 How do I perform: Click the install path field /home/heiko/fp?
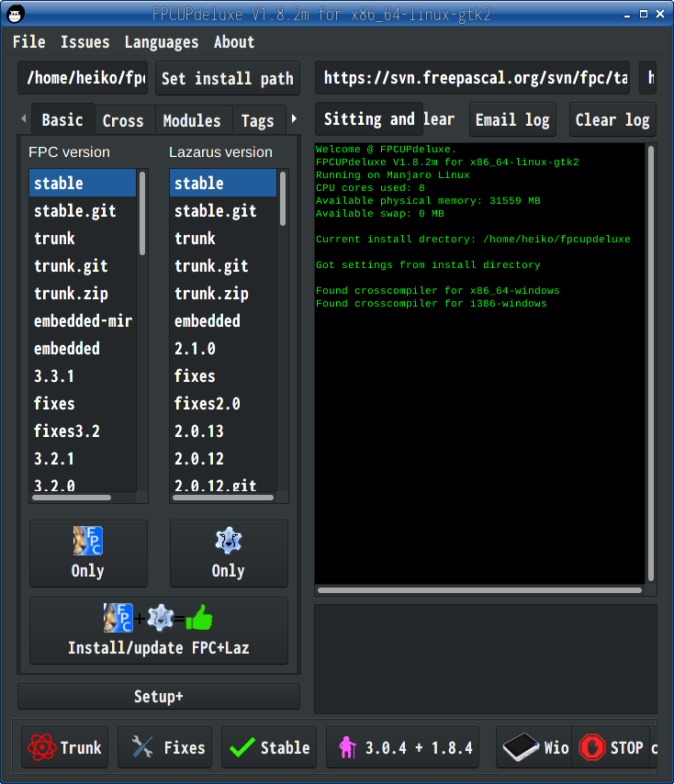pyautogui.click(x=83, y=77)
